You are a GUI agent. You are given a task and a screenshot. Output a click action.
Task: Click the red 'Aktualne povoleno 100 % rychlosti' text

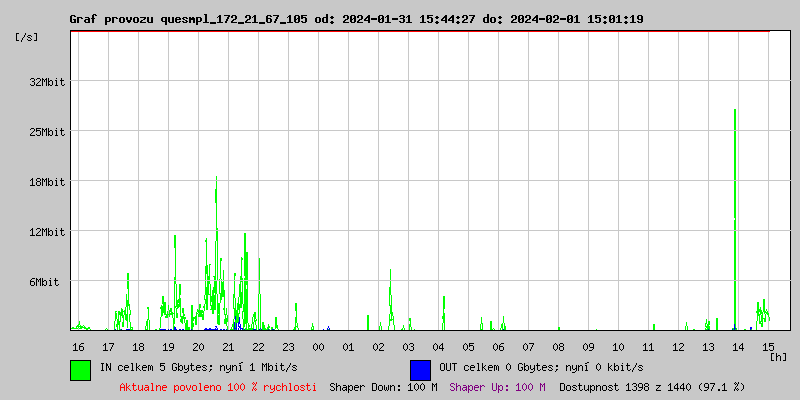(x=218, y=387)
